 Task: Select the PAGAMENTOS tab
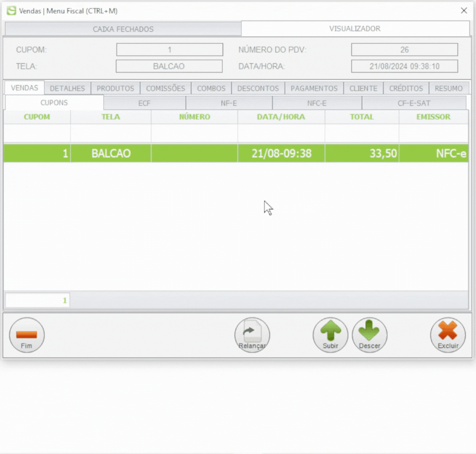point(314,88)
